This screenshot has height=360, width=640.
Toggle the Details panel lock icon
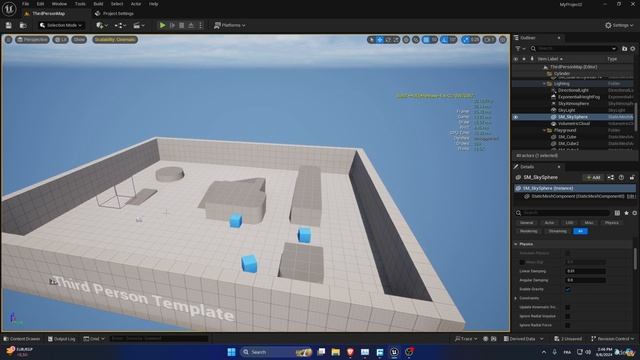click(x=632, y=178)
